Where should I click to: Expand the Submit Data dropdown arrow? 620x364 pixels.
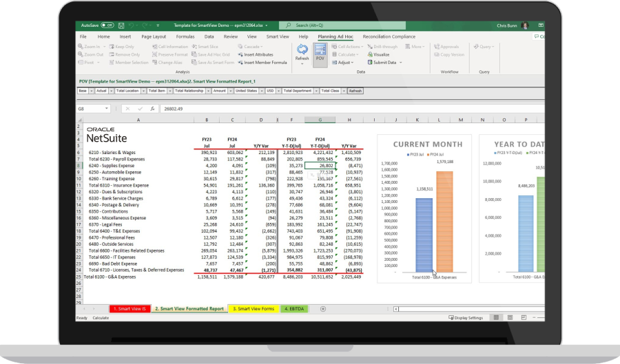pyautogui.click(x=400, y=63)
